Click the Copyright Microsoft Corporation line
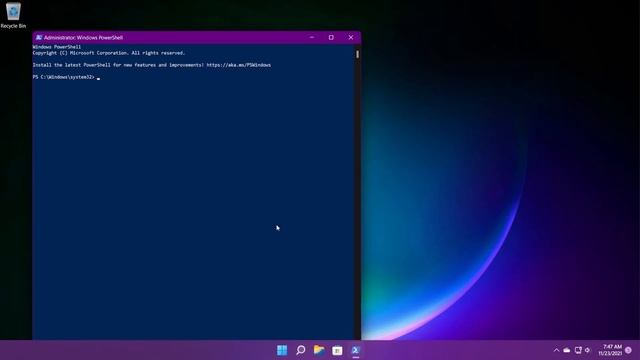Screen dimensions: 640x360 [109, 53]
